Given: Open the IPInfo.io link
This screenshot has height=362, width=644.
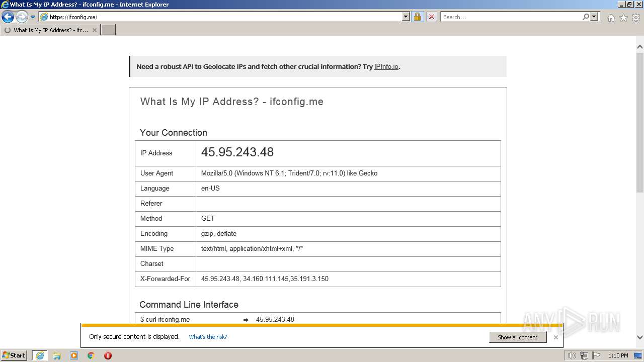Looking at the screenshot, I should (386, 66).
